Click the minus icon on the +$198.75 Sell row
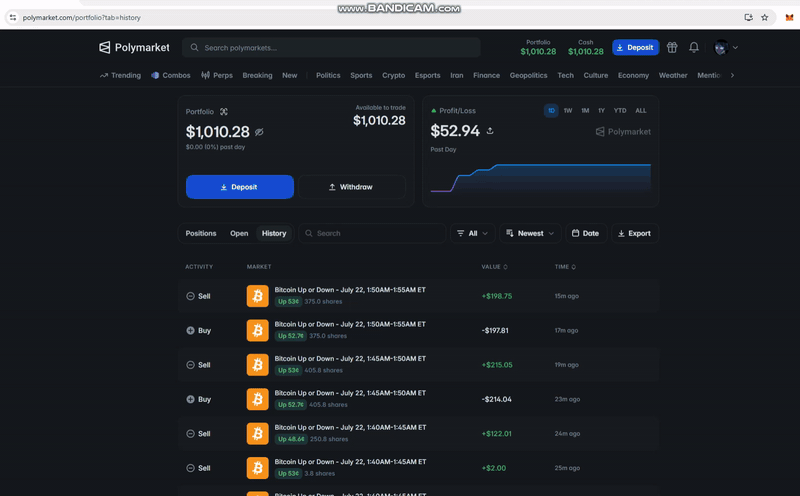Image resolution: width=800 pixels, height=496 pixels. [x=190, y=296]
